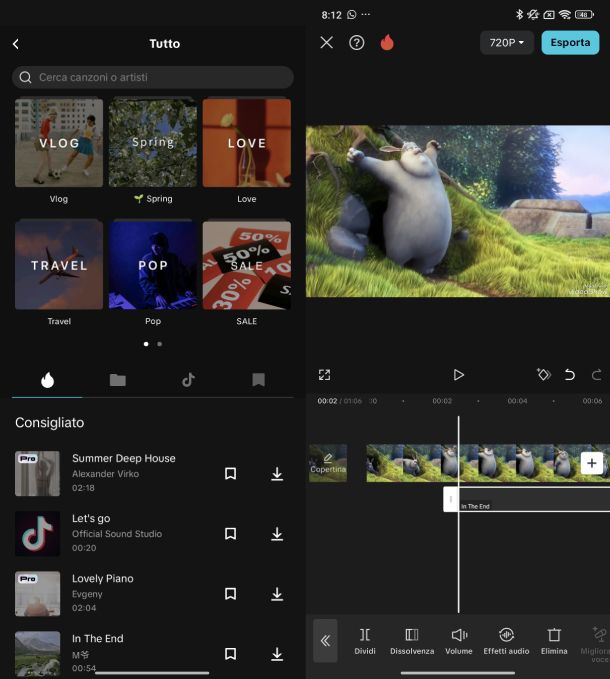Switch to second category page dot
Screen dimensions: 610x679
(160, 344)
